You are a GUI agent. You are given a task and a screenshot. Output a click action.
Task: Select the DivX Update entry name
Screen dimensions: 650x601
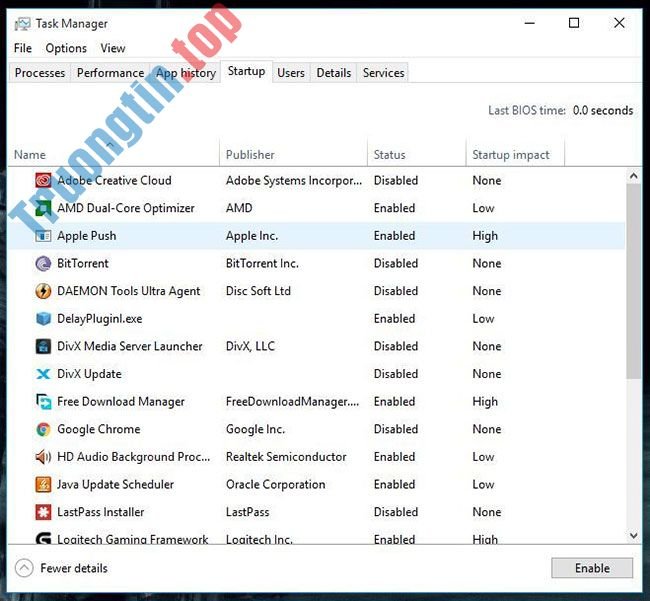click(90, 374)
